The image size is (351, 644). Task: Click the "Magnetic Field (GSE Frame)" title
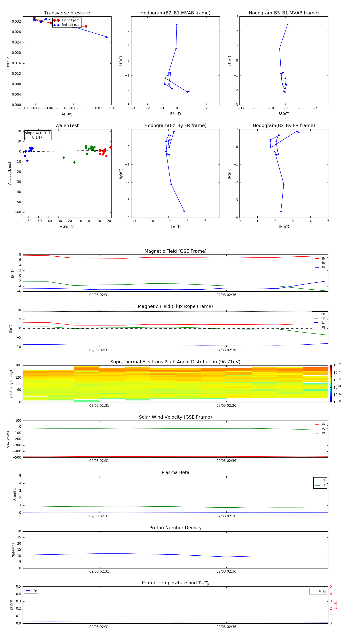click(175, 251)
